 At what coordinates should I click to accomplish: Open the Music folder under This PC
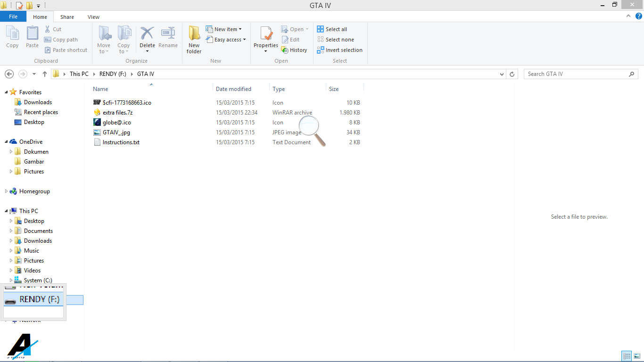tap(32, 251)
